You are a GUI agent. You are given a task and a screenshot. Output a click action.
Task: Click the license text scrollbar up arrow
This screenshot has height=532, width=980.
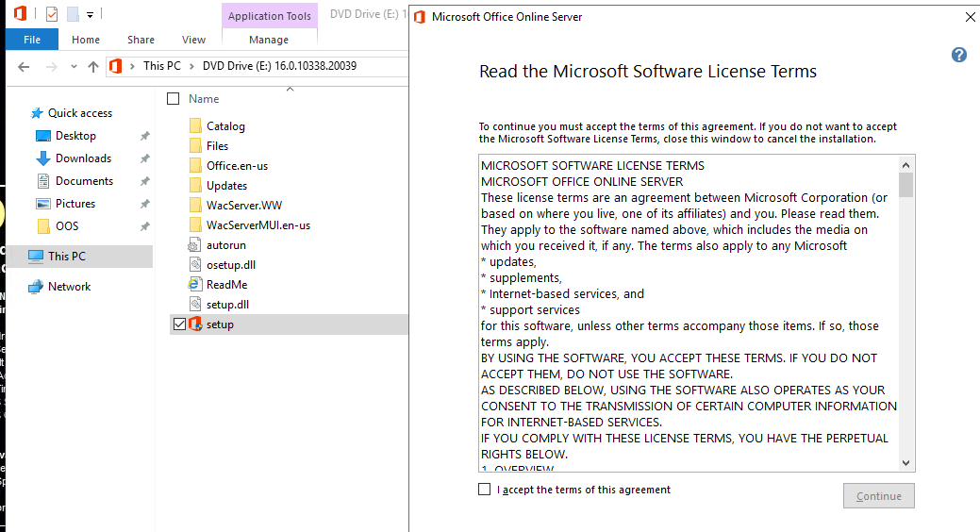click(x=906, y=165)
